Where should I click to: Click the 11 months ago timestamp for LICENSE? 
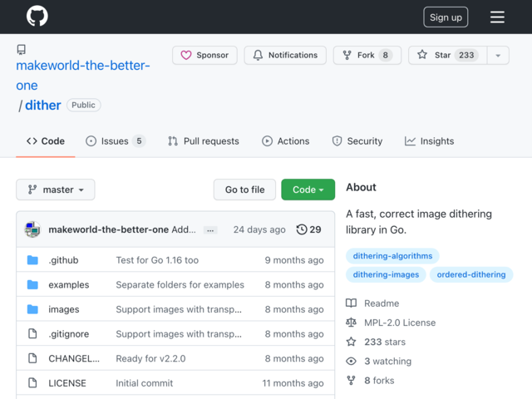293,383
